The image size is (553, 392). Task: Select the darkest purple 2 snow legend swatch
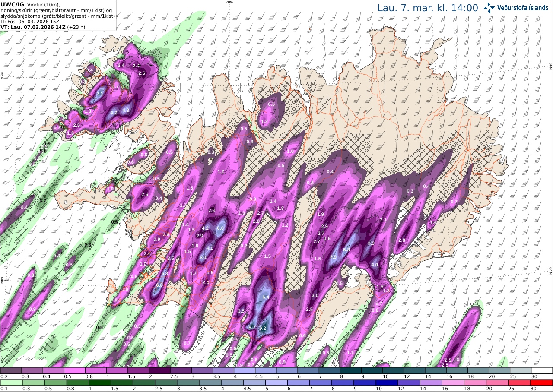pyautogui.click(x=159, y=370)
